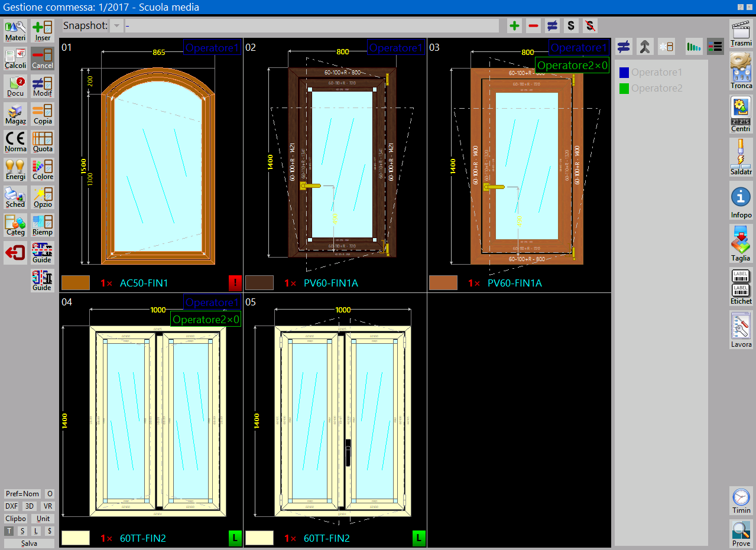Open the Categ categories icon

pyautogui.click(x=15, y=225)
